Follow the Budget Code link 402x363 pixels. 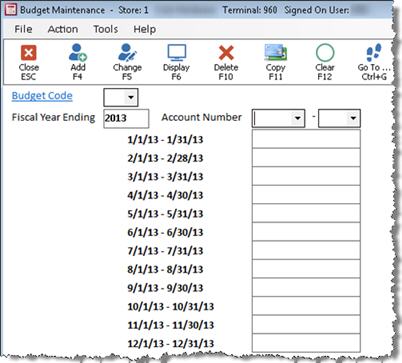(42, 96)
